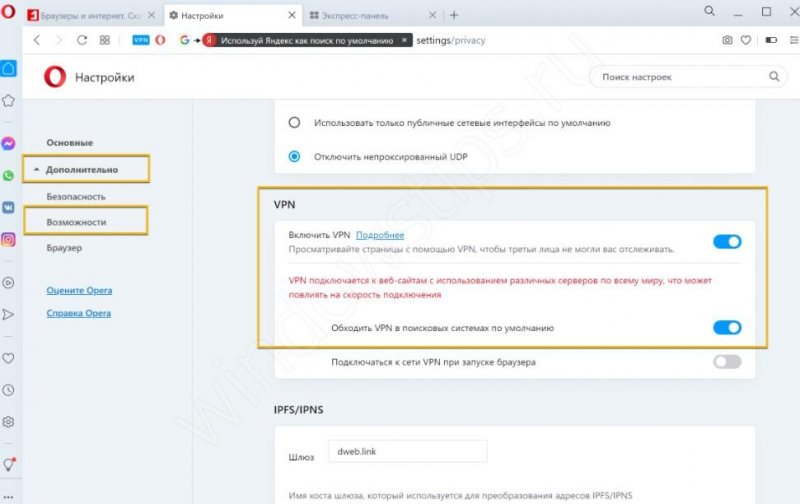The height and width of the screenshot is (504, 800).
Task: Reload the current page
Action: [x=82, y=40]
